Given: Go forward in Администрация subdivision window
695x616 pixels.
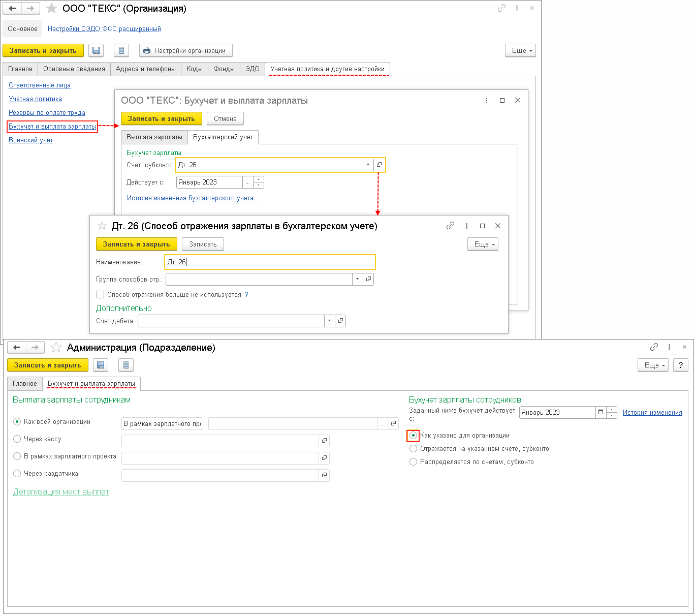Looking at the screenshot, I should click(x=35, y=347).
